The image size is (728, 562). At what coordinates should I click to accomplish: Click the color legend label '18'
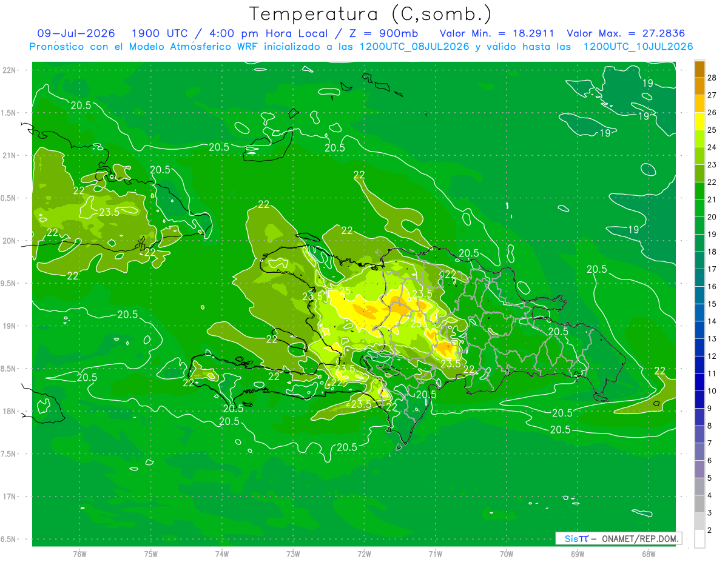[712, 252]
